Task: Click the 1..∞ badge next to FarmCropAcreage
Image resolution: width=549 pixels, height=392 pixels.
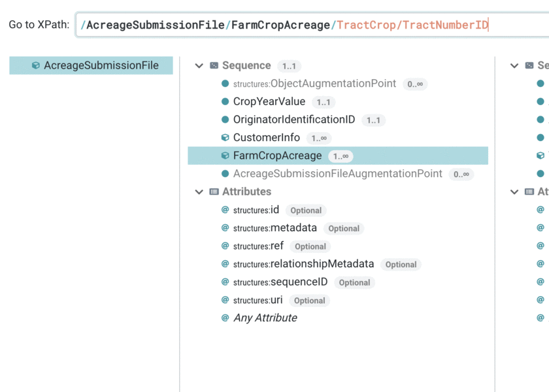Action: [x=343, y=156]
